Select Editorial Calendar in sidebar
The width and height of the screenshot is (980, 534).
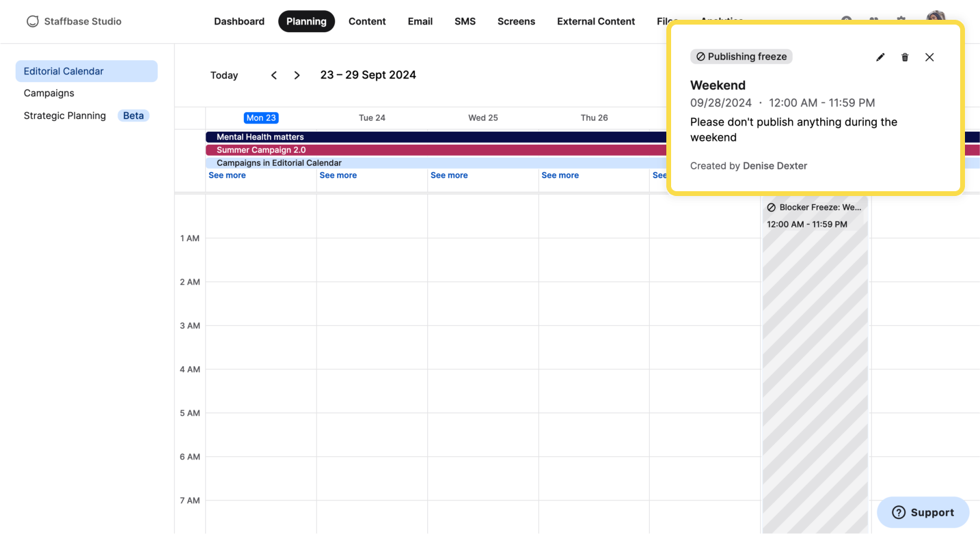[87, 71]
